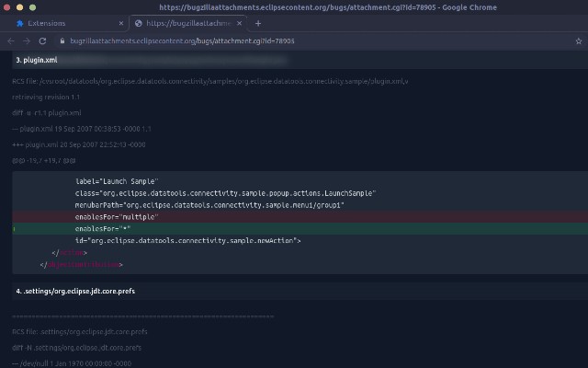Click the menubarPath code line
Viewport: 588px width, 368px height.
(197, 204)
